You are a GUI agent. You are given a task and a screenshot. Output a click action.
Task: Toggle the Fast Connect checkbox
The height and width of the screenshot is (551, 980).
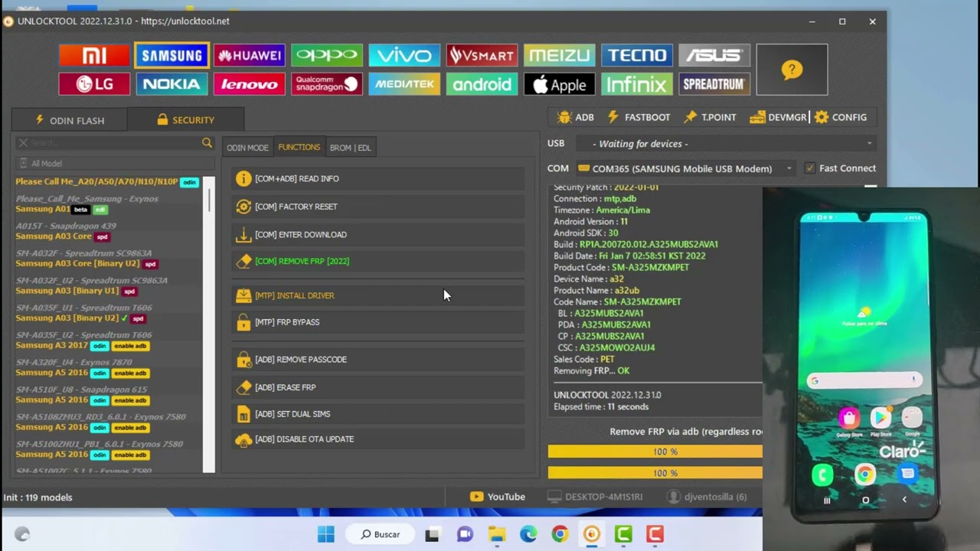coord(810,168)
